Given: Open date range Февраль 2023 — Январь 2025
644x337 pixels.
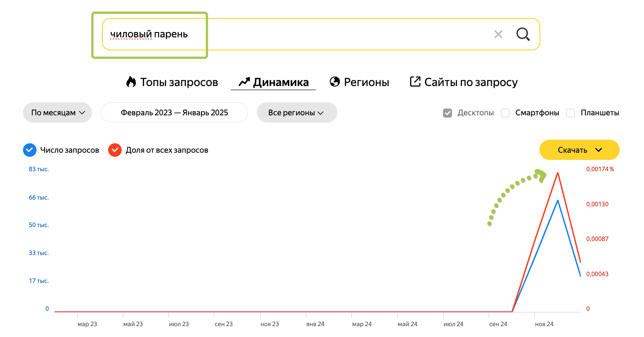Looking at the screenshot, I should (x=174, y=113).
